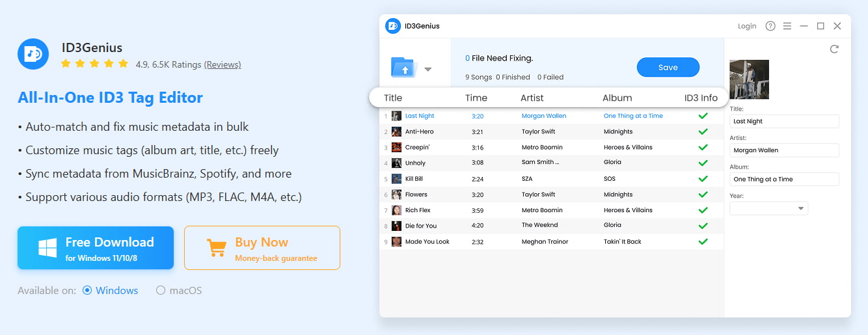Open the hamburger menu icon
868x335 pixels.
(x=787, y=26)
